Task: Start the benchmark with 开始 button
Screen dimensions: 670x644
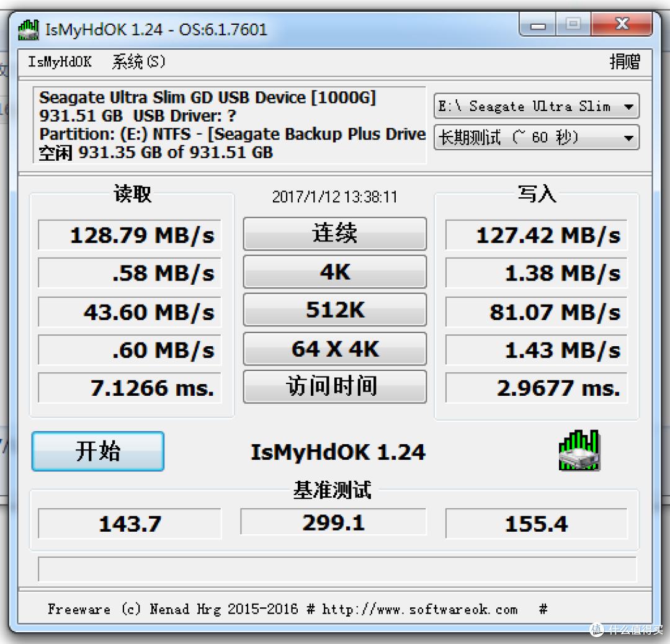Action: coord(98,451)
